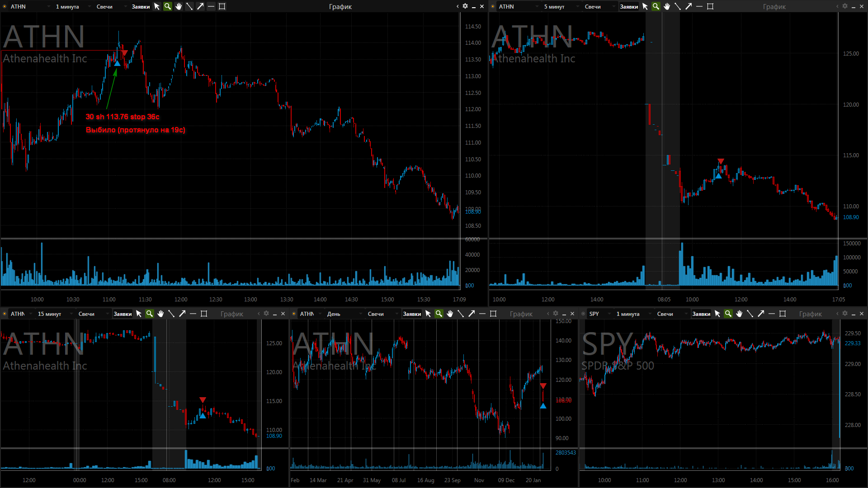Open the 1 минута timeframe dropdown of ATHN chart
Viewport: 868px width, 488px height.
point(72,7)
